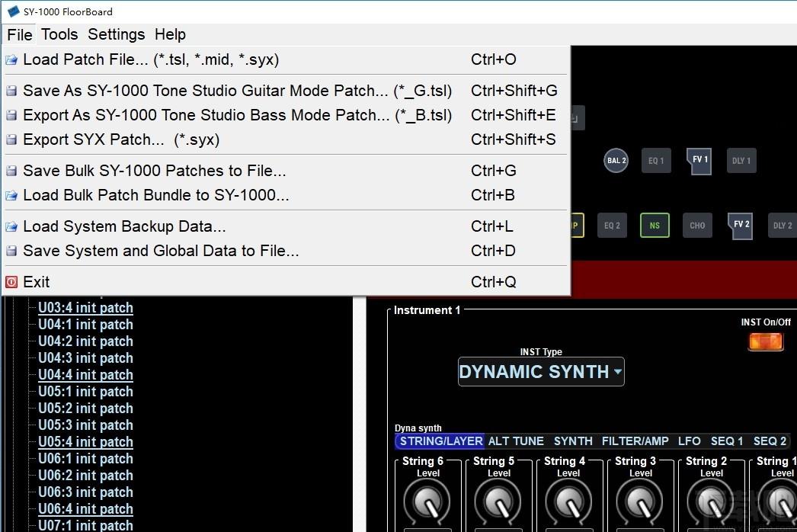This screenshot has width=797, height=532.
Task: Select patch U04:3 init patch
Action: (85, 358)
